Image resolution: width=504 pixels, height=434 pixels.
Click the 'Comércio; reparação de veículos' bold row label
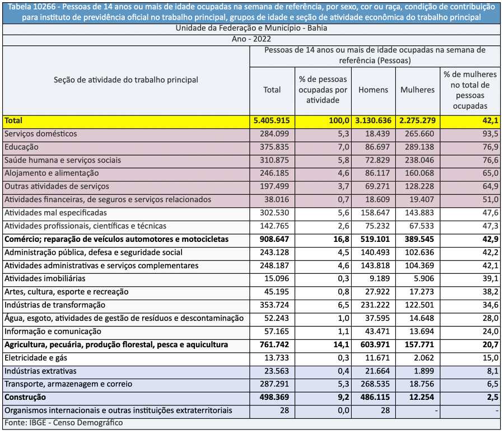click(116, 239)
